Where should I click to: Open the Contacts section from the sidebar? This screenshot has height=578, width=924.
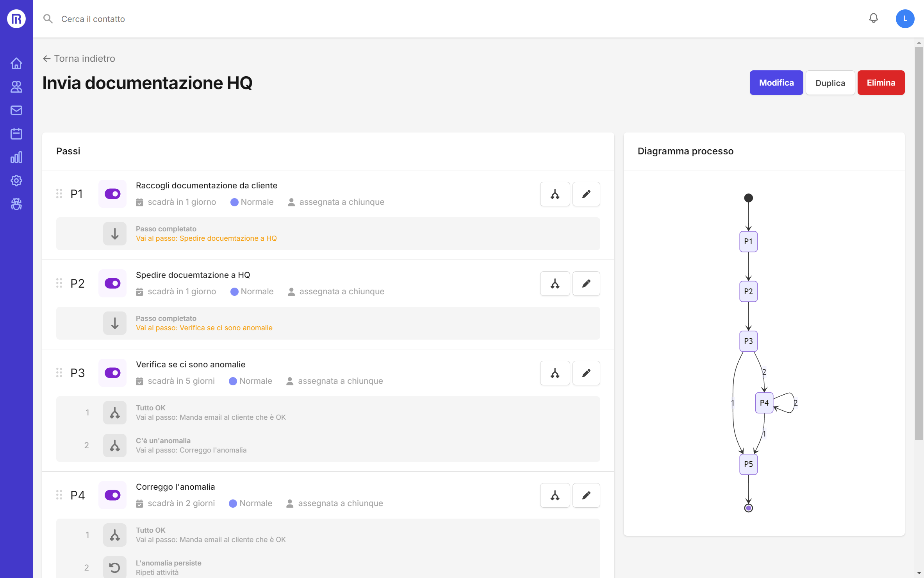click(x=16, y=87)
